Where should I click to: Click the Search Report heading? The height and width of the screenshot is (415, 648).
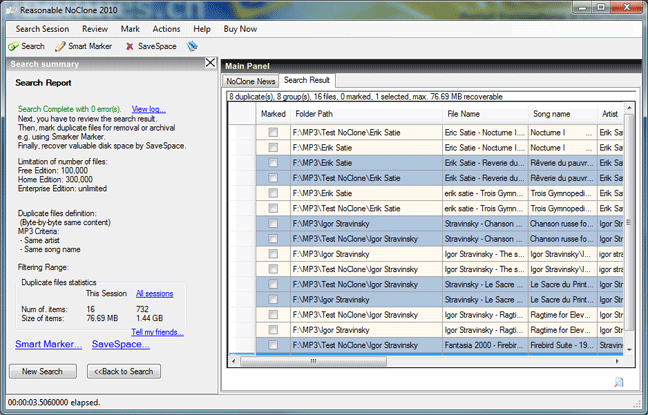(43, 83)
